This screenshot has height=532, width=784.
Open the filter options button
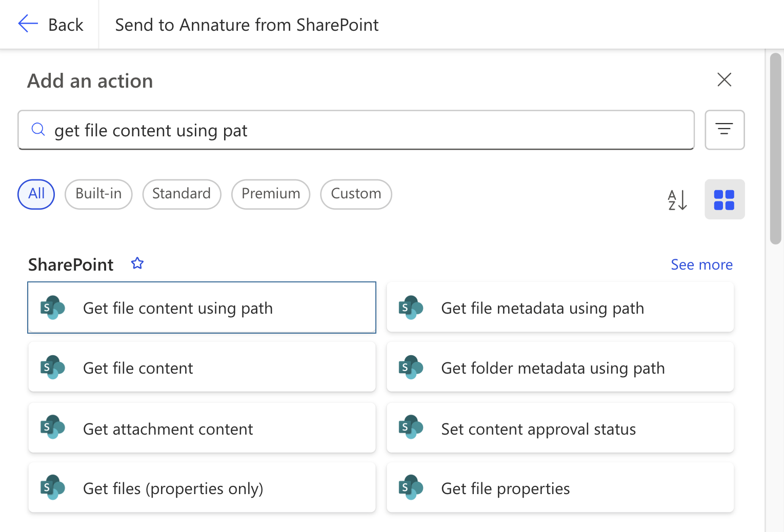(724, 130)
